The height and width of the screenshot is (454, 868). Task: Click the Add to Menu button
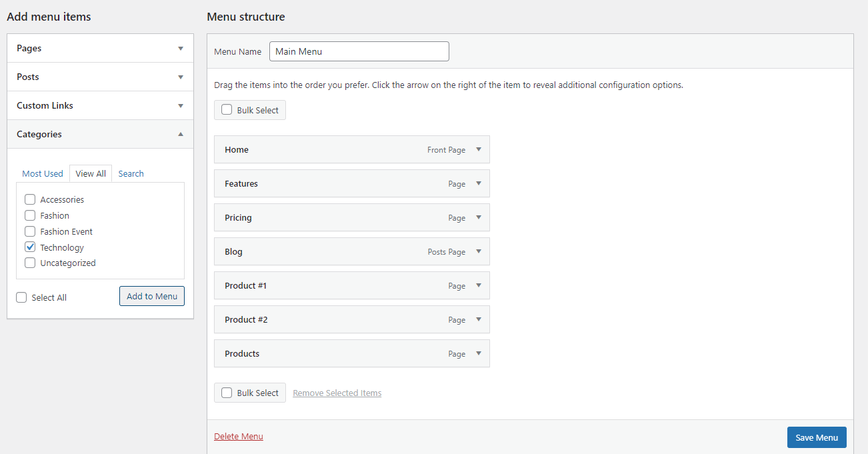coord(152,296)
